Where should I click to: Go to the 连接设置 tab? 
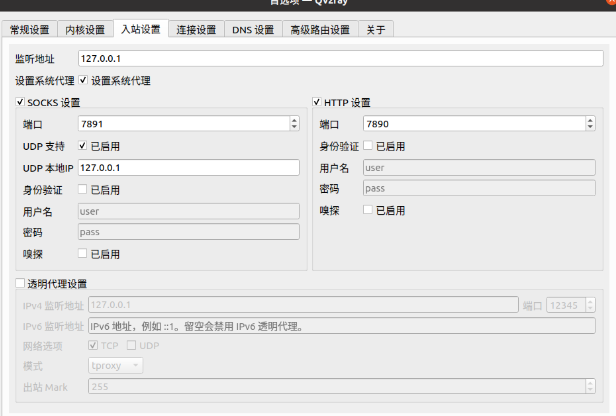pos(196,30)
